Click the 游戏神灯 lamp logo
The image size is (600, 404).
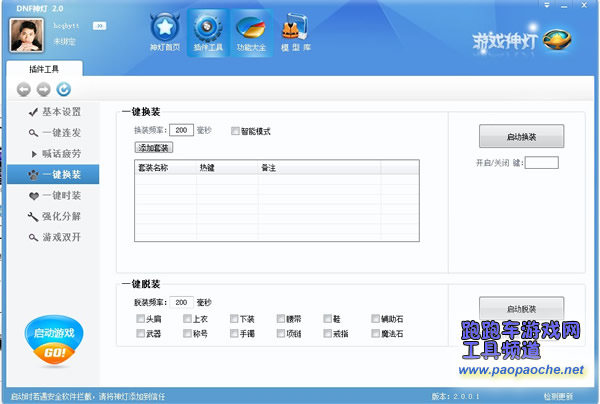[x=522, y=41]
